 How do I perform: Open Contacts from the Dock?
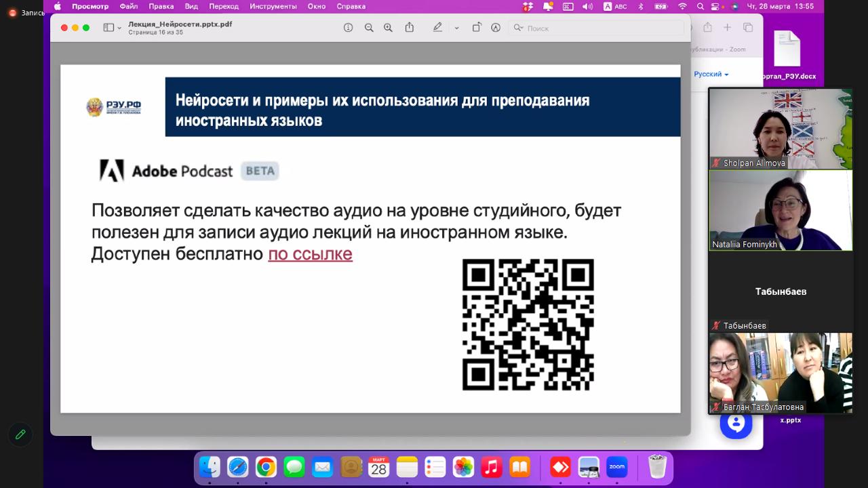[351, 467]
